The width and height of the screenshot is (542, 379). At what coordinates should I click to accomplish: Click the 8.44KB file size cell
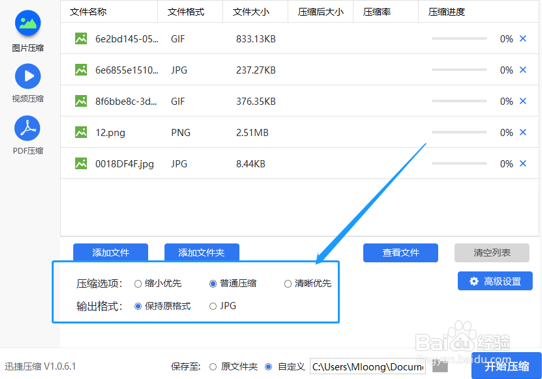point(251,164)
